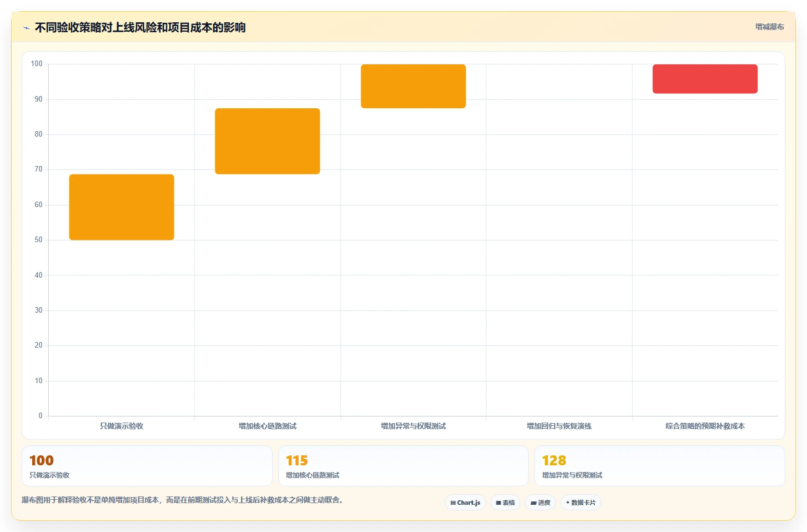Click the Chart.js tag pill
Screen dimensions: 807x532
pyautogui.click(x=465, y=503)
